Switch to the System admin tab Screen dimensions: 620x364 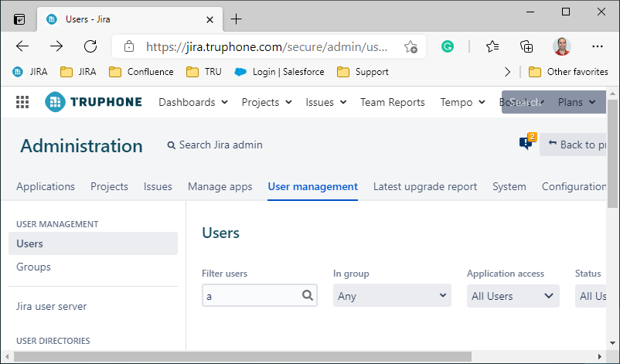click(x=509, y=186)
